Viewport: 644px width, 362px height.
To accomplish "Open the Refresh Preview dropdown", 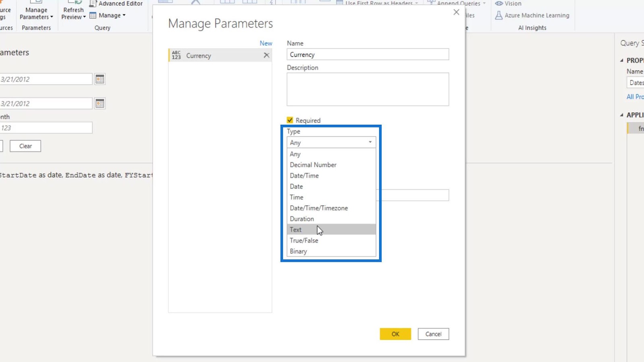I will coord(73,13).
